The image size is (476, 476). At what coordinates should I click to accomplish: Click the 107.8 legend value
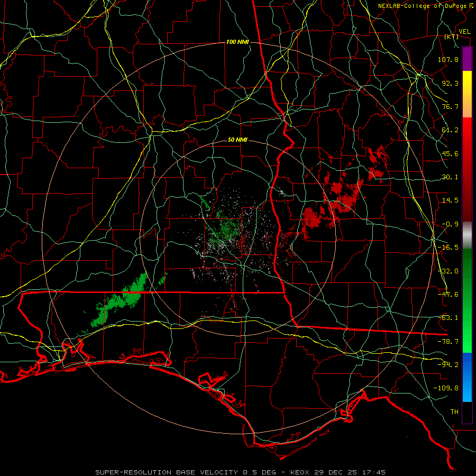[x=448, y=59]
